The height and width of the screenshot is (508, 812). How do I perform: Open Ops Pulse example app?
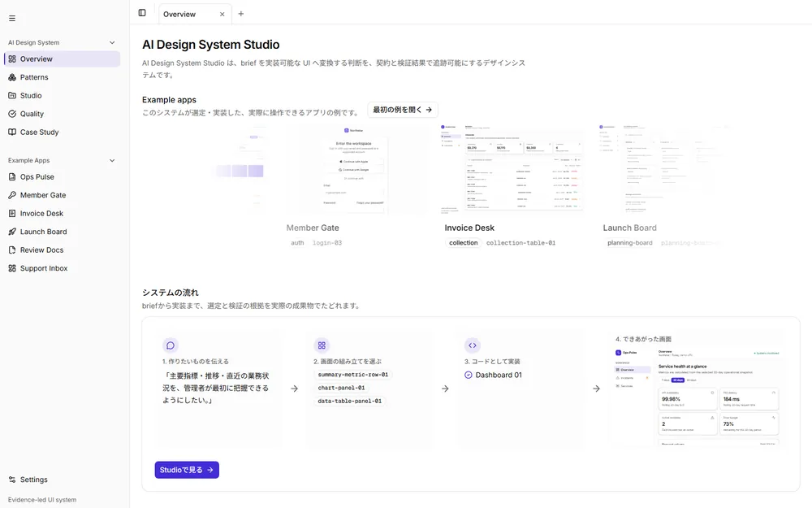point(63,176)
